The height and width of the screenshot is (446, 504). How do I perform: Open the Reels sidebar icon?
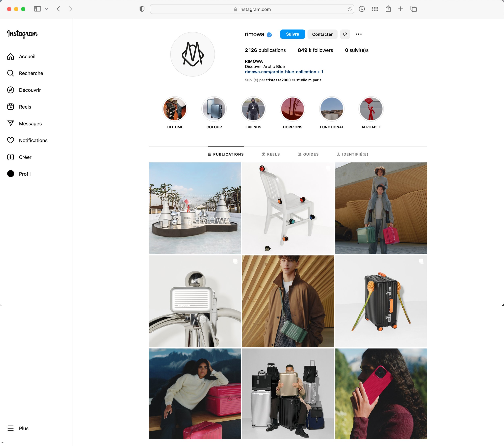10,107
